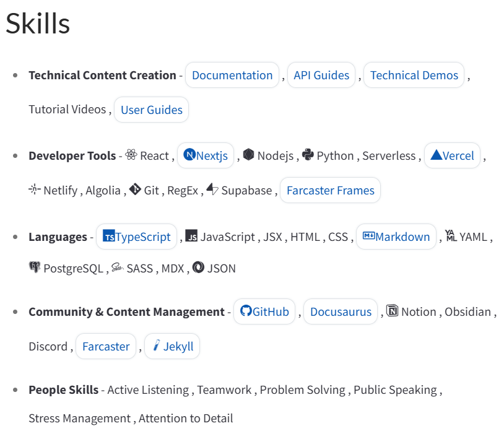Follow the Technical Demos link

[414, 75]
